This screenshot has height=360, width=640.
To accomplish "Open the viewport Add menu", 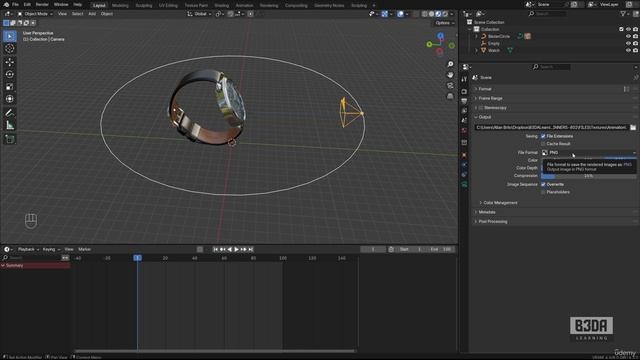I will tap(92, 14).
